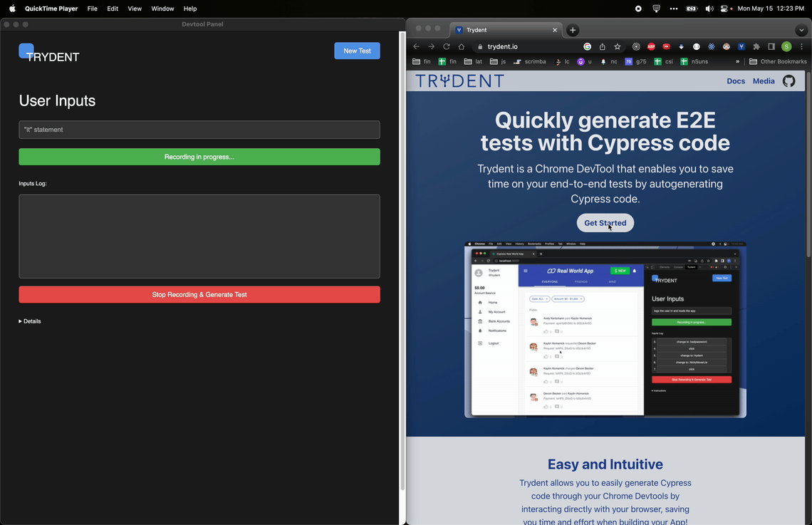Image resolution: width=812 pixels, height=525 pixels.
Task: Open the lat bookmarks folder
Action: point(473,61)
